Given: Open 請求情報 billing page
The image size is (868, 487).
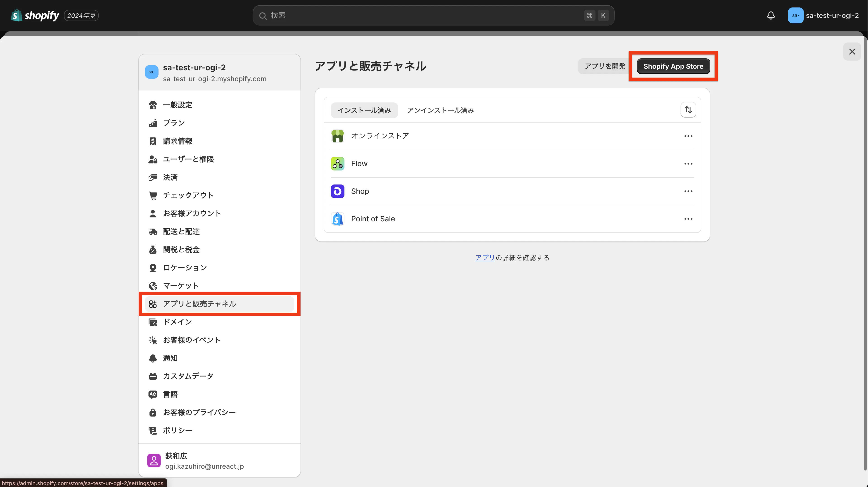Looking at the screenshot, I should coord(219,141).
